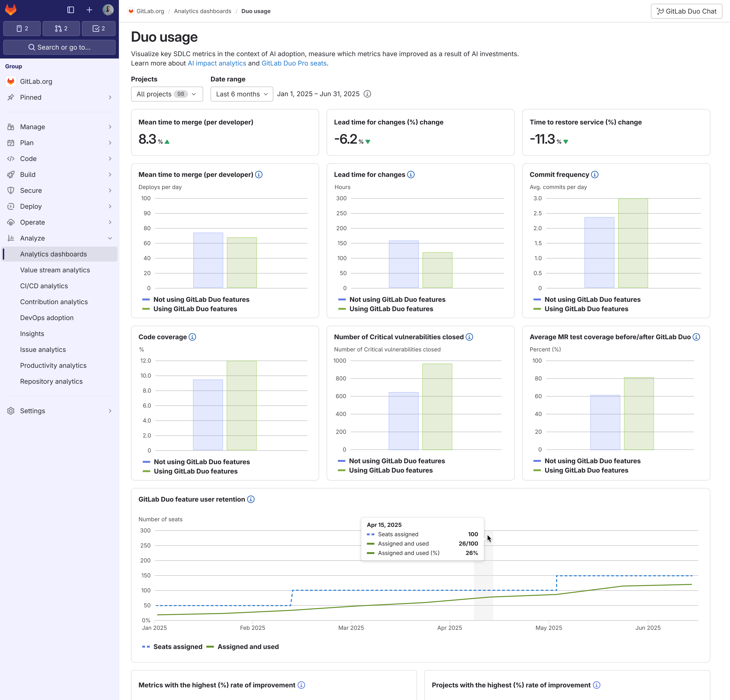Open Value stream analytics menu item
Image resolution: width=730 pixels, height=700 pixels.
[55, 270]
